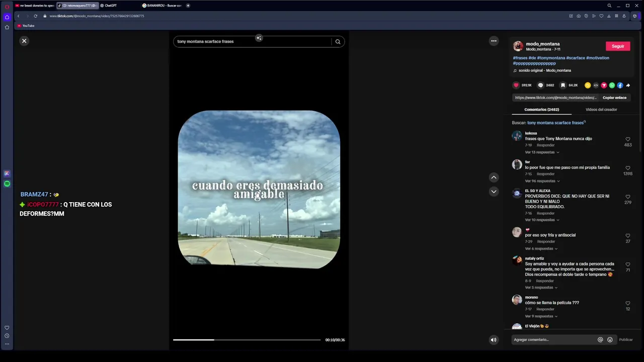This screenshot has height=362, width=644.
Task: Open the three-dot more options menu
Action: click(x=494, y=41)
